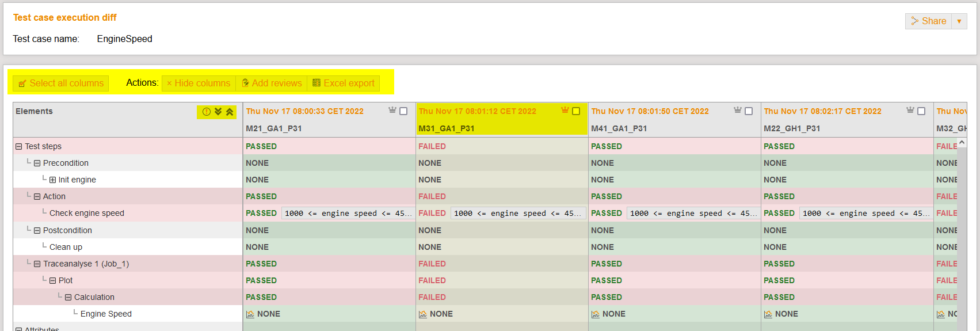Click PASSED result of Test steps in M21_GA1_P31
This screenshot has height=331, width=980.
point(261,147)
